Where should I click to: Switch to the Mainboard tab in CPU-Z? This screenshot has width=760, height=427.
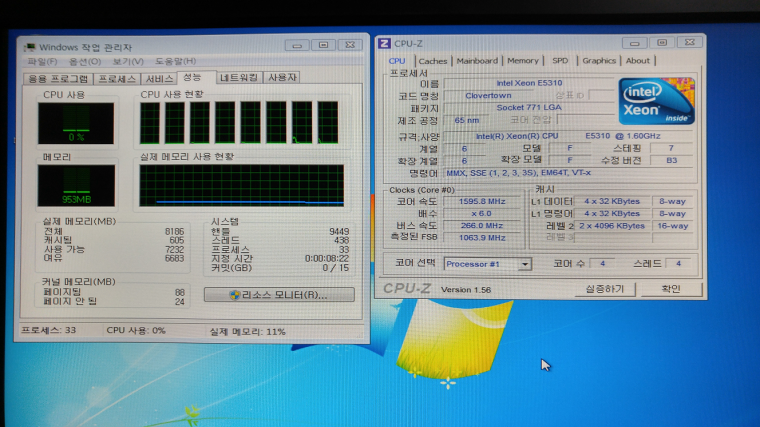click(x=477, y=61)
